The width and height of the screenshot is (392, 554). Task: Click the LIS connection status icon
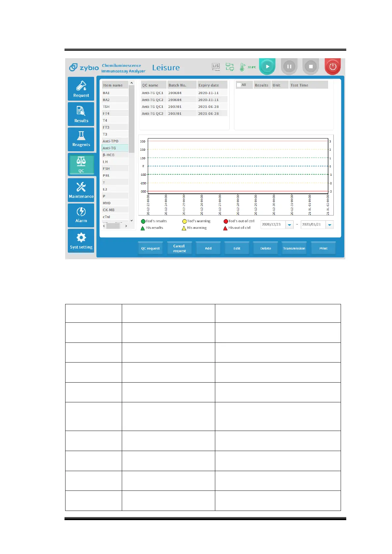(x=216, y=67)
